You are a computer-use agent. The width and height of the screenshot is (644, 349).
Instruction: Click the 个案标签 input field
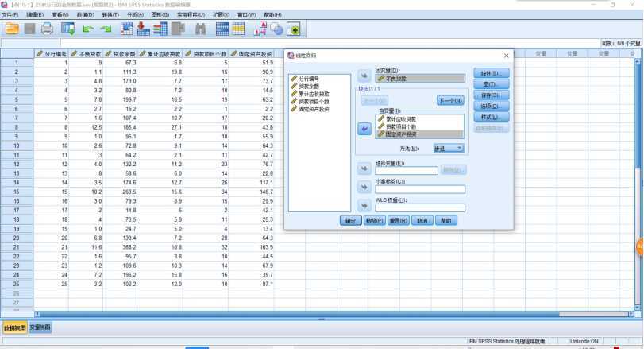point(420,189)
